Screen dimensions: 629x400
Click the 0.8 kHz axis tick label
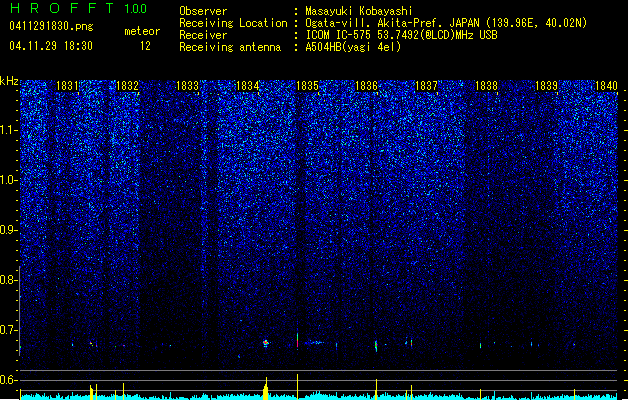[8, 280]
